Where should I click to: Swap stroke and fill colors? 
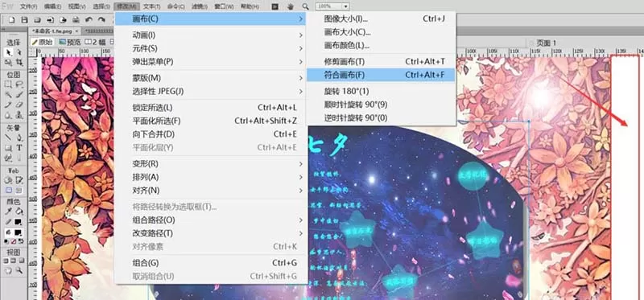tap(22, 241)
